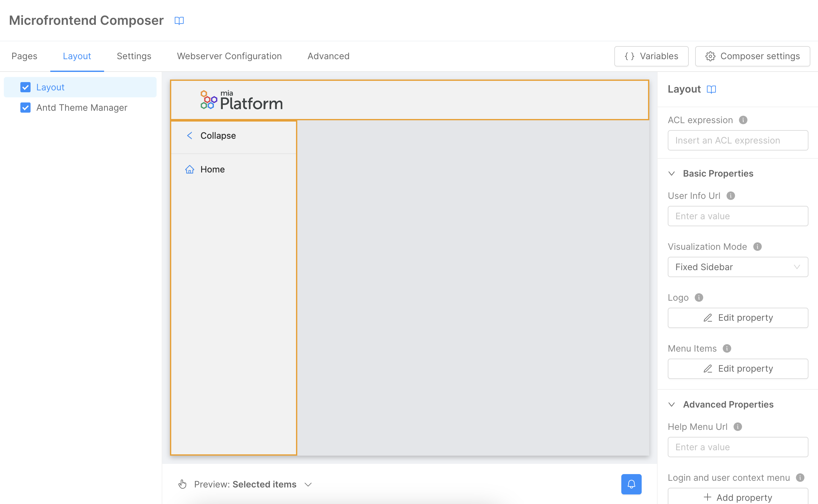Click the Menu Items info icon
This screenshot has height=504, width=818.
point(727,349)
